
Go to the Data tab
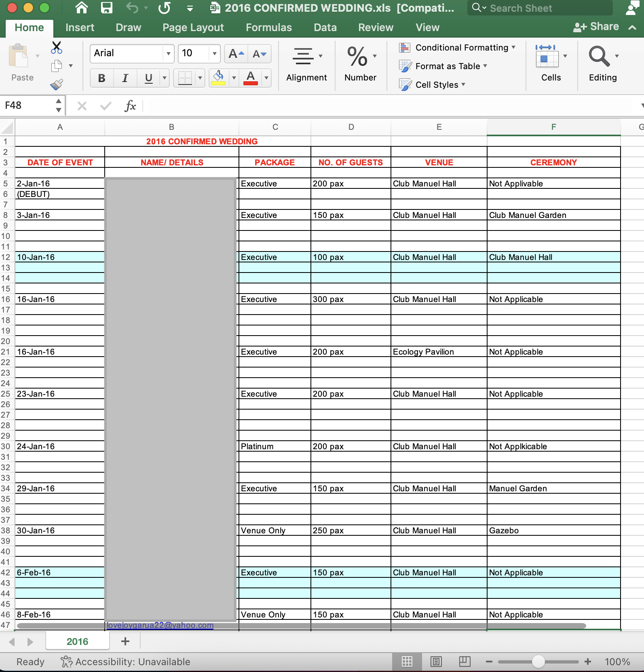point(325,27)
